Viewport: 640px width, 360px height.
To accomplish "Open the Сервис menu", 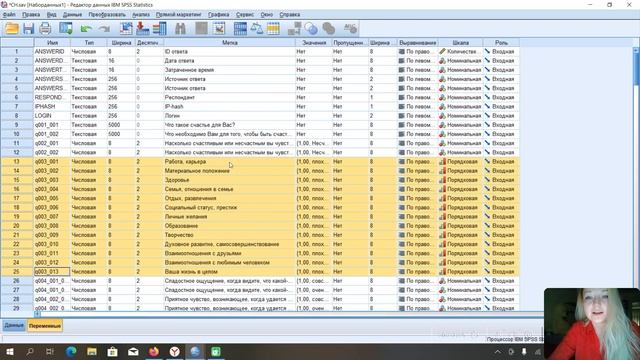I will (x=245, y=14).
